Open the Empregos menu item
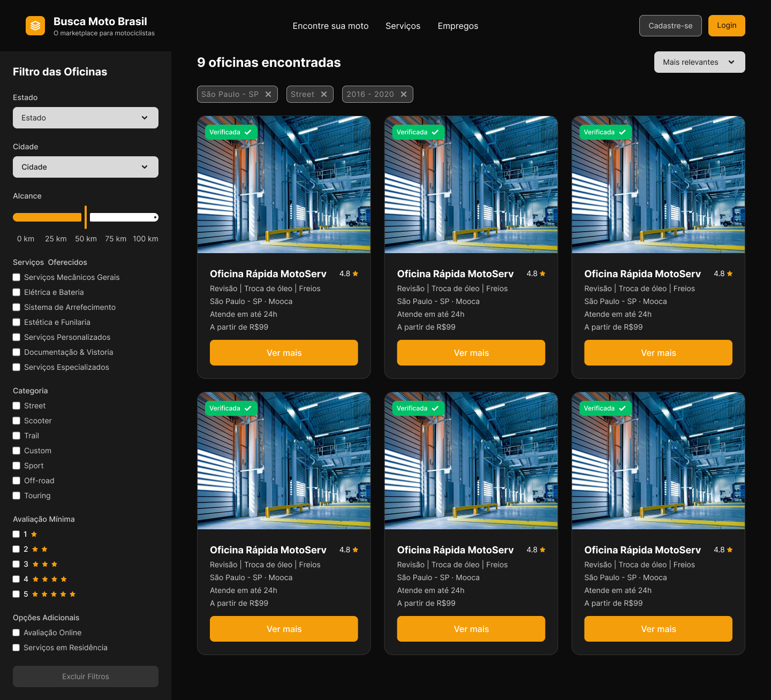 pyautogui.click(x=458, y=26)
